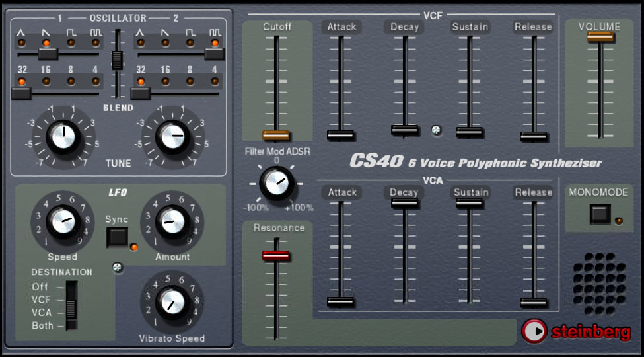
Task: Click Oscillator 1 Tune knob
Action: (63, 138)
